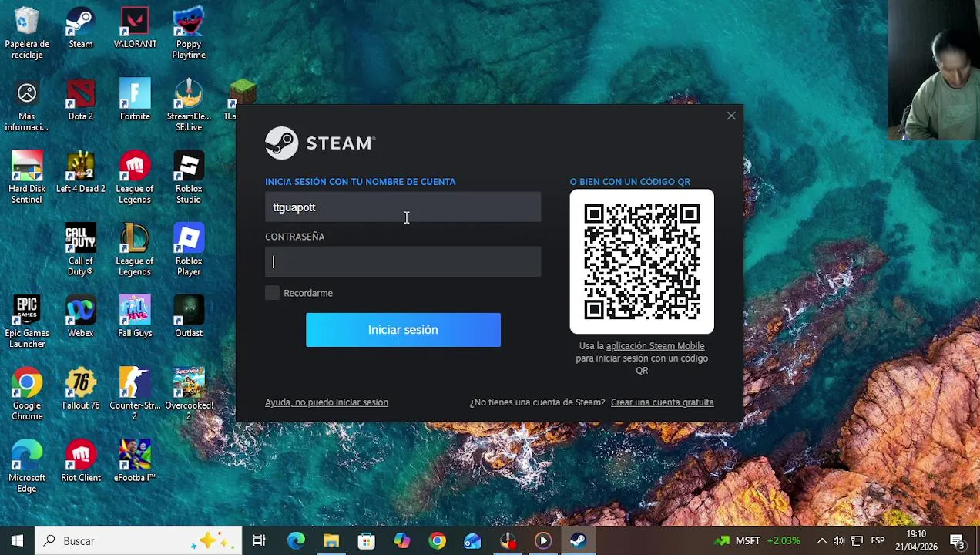Screen dimensions: 980x555
Task: Open the media player taskbar icon
Action: point(543,541)
